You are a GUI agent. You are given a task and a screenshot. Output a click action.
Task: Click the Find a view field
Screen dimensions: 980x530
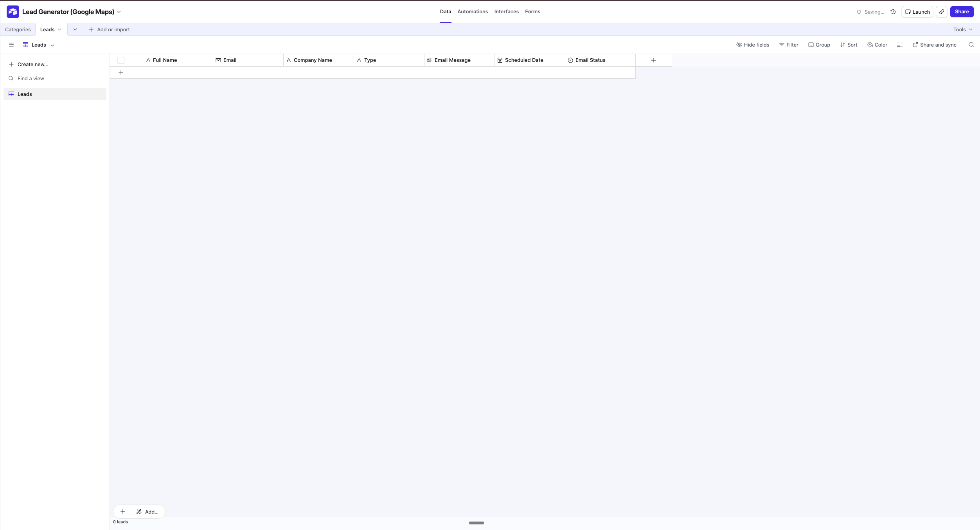click(31, 78)
